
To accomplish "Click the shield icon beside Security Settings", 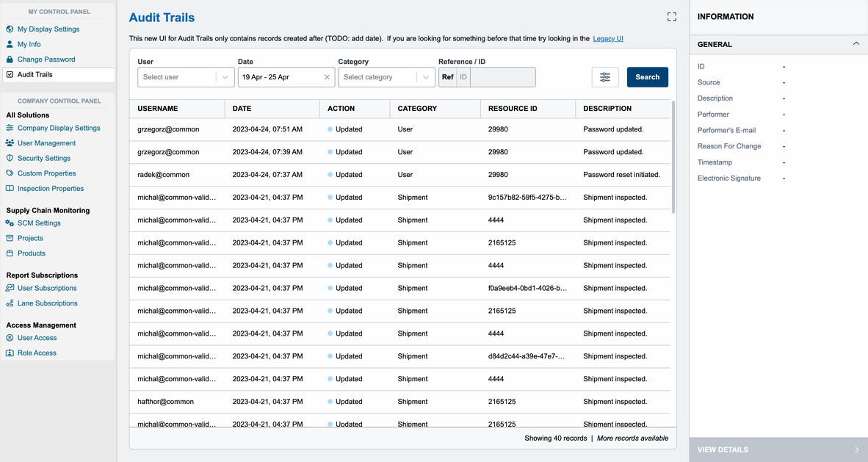I will [x=10, y=158].
